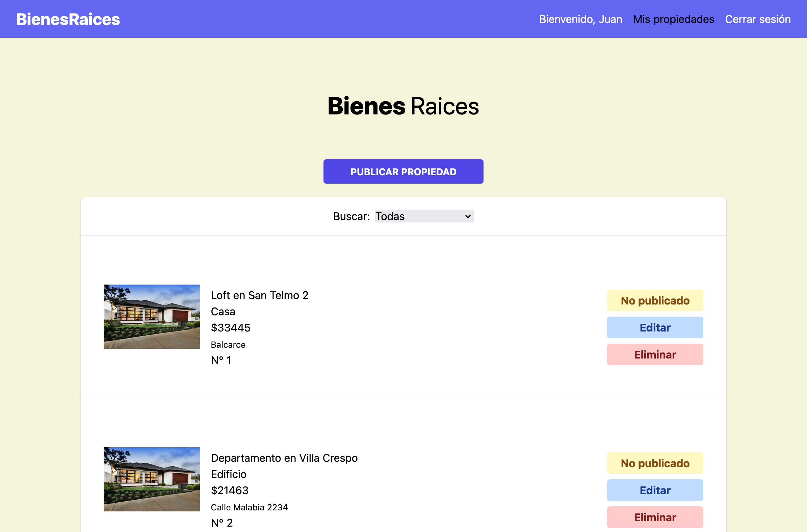The image size is (807, 532).
Task: Toggle No publicado on Loft en San Telmo 2
Action: click(655, 300)
